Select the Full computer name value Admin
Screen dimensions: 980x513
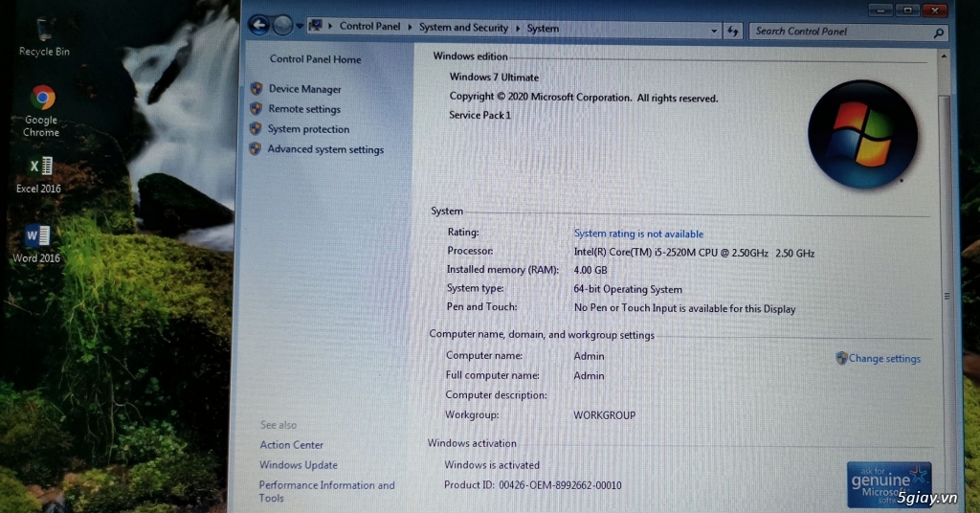coord(589,376)
